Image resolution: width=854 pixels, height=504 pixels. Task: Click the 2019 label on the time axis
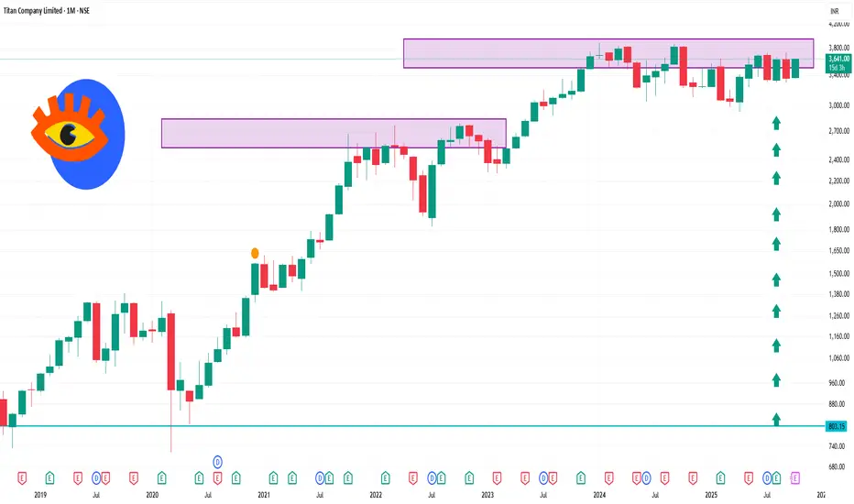tap(40, 495)
